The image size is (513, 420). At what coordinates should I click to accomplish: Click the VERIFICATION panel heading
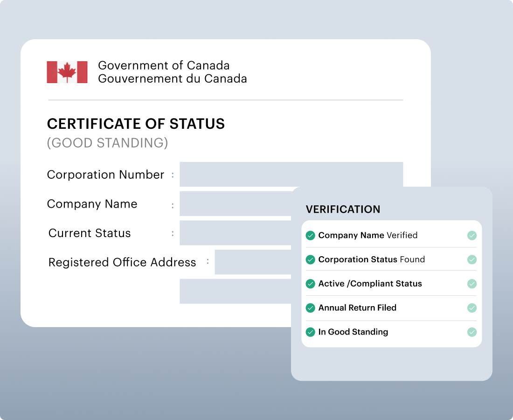pos(343,210)
